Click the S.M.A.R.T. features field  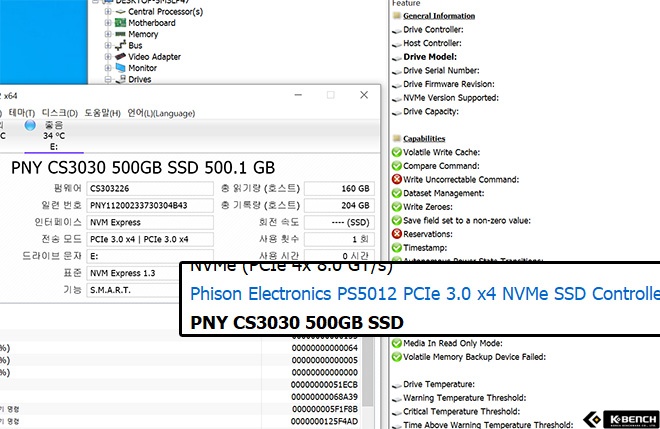tap(133, 290)
